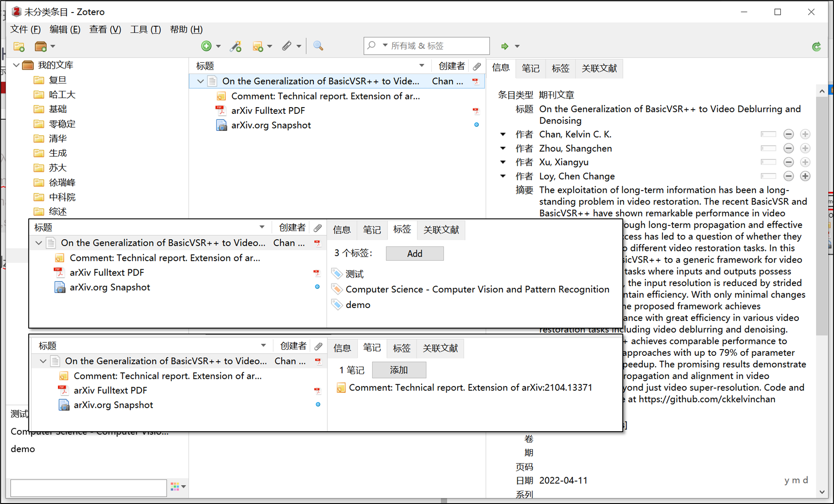The width and height of the screenshot is (834, 504).
Task: Switch to the 标签 tab in top item pane
Action: pos(560,68)
